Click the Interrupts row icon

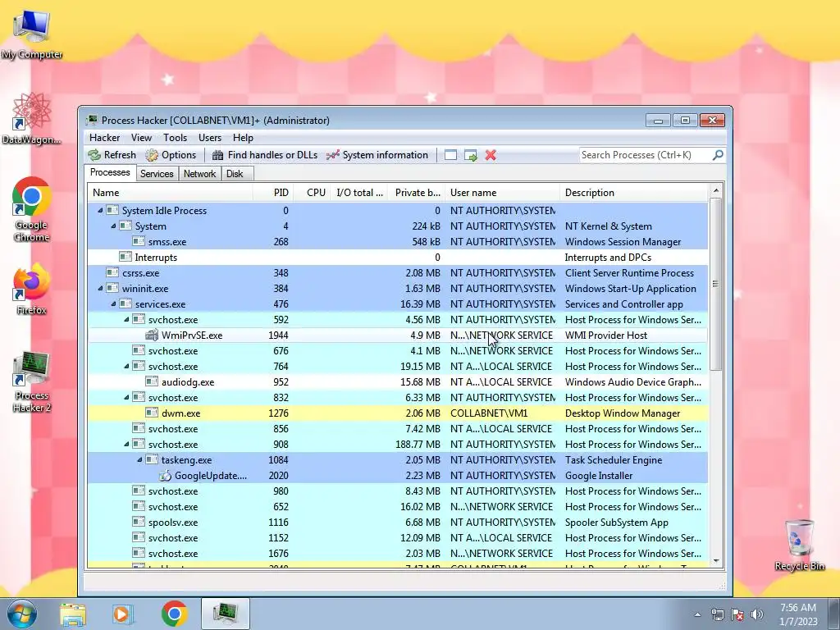click(126, 257)
